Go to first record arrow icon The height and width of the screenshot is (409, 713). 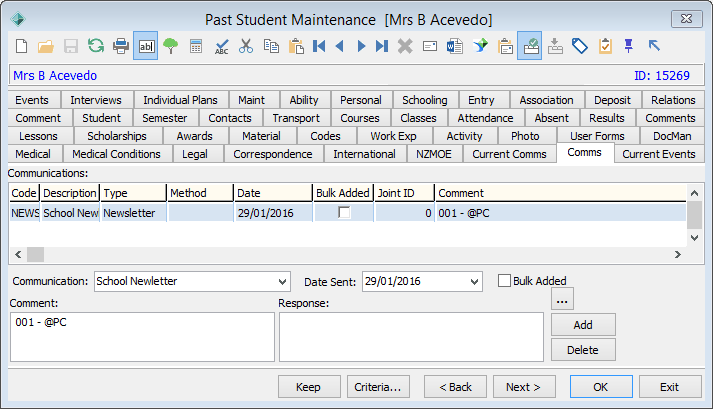point(319,46)
